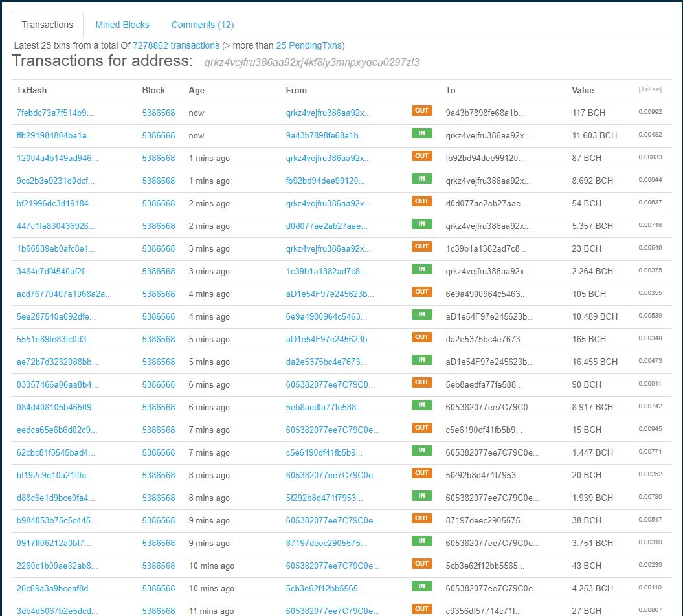Open block 5386568 in the 7febdc73 row

(x=159, y=113)
